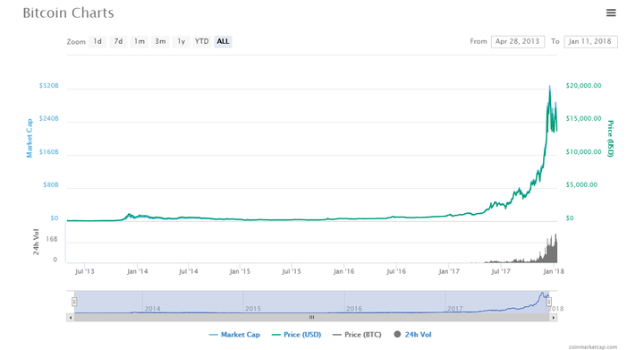Toggle the 24h Vol series in legend
Screen dimensions: 644x350
point(412,335)
